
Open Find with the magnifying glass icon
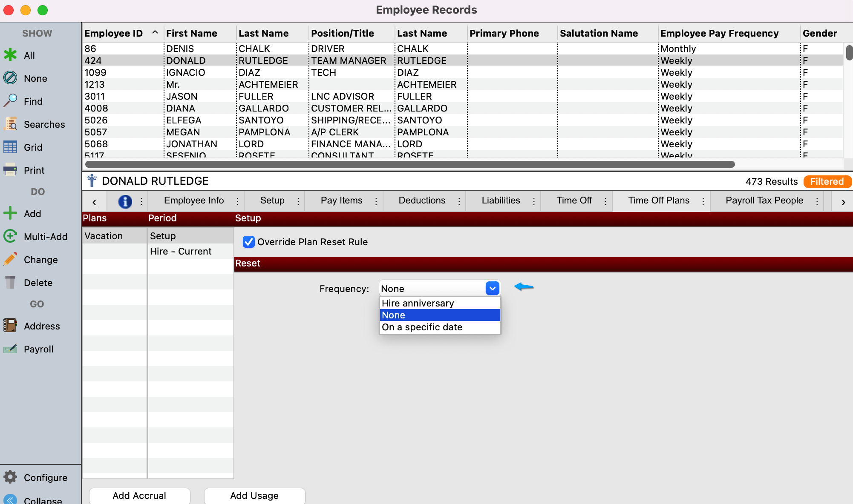[x=10, y=101]
